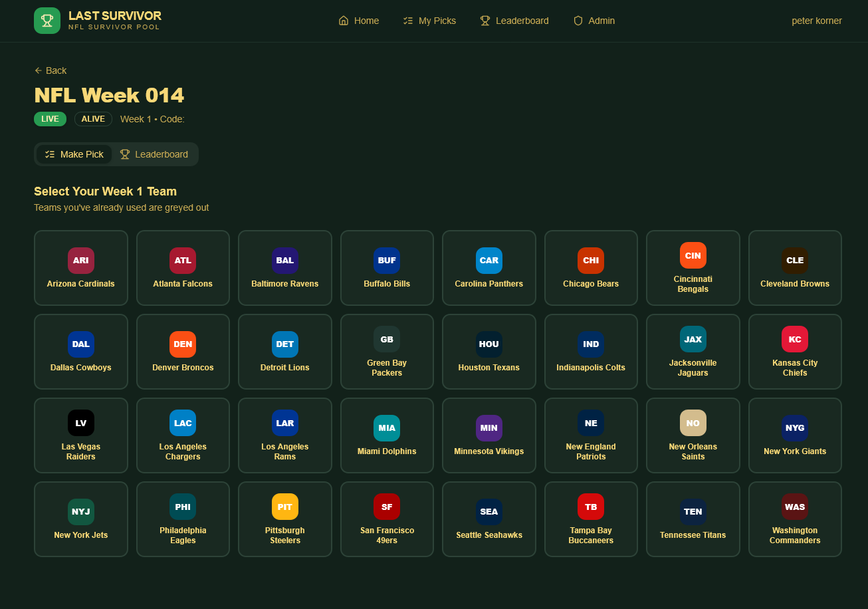Open Admin in the top navigation
The image size is (868, 609).
tap(594, 21)
